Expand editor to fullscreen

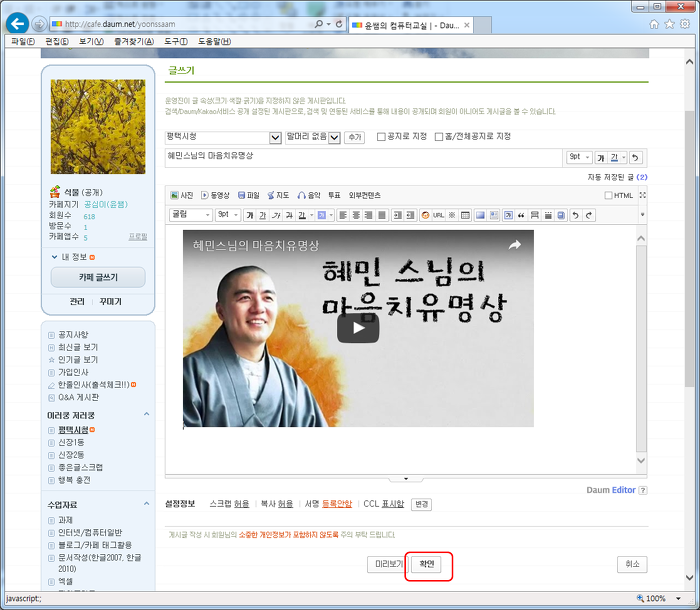[642, 195]
